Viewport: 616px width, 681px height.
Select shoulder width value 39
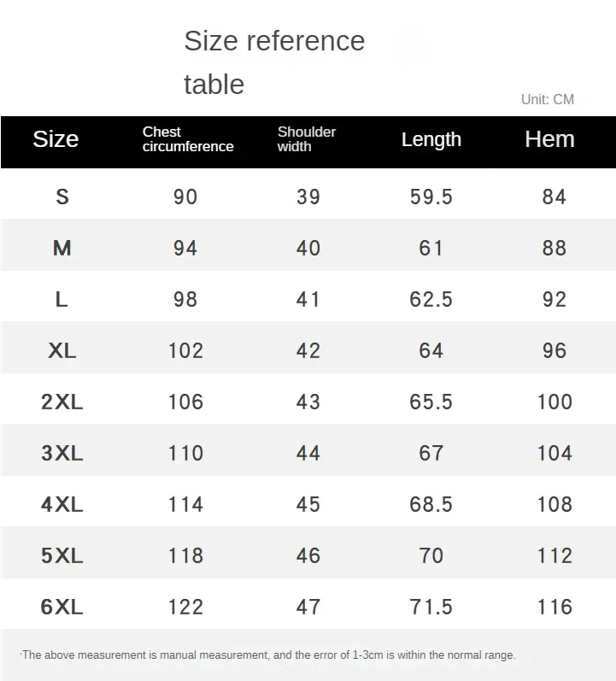tap(308, 197)
